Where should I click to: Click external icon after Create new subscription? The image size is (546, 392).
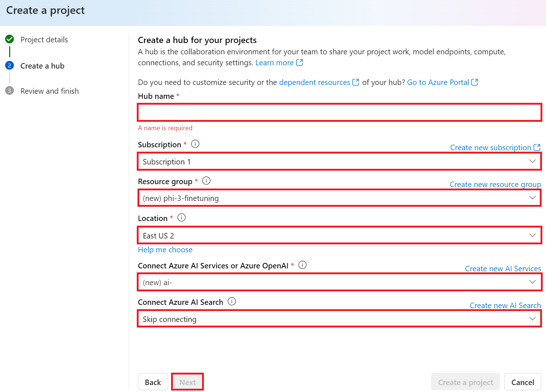click(537, 147)
